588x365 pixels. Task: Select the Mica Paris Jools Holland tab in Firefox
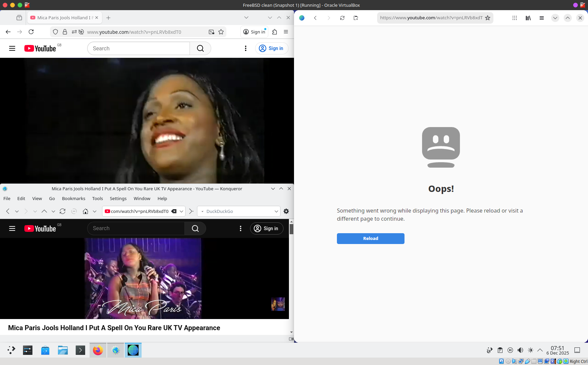coord(63,18)
